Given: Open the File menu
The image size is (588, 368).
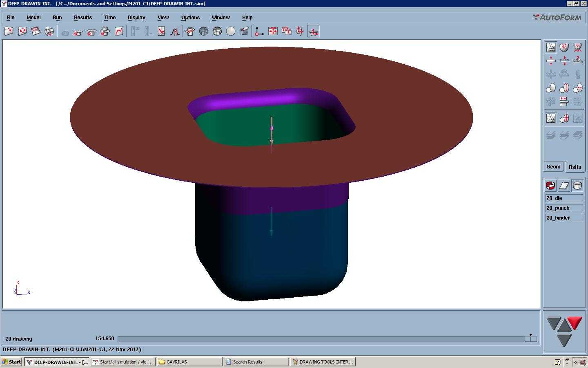Looking at the screenshot, I should point(10,18).
